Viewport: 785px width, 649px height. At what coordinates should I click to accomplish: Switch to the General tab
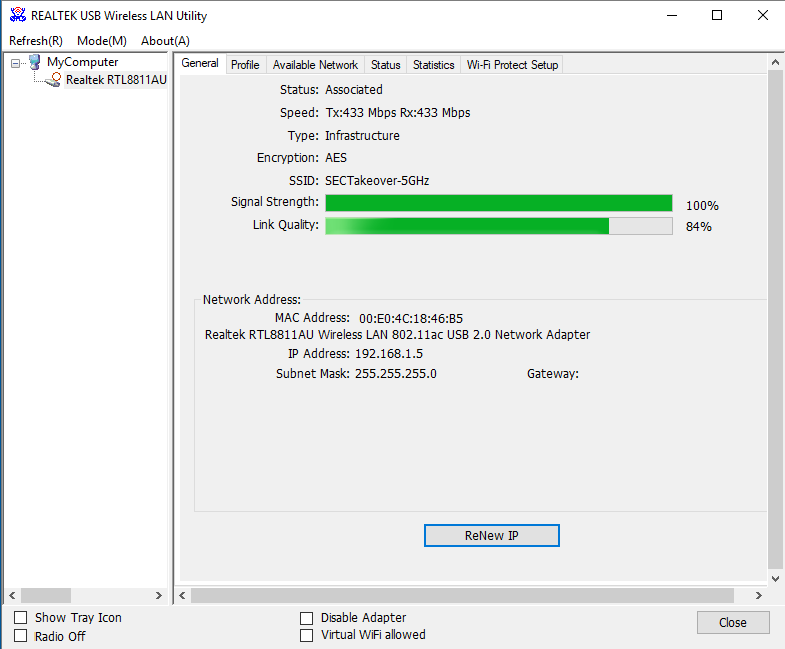coord(200,63)
